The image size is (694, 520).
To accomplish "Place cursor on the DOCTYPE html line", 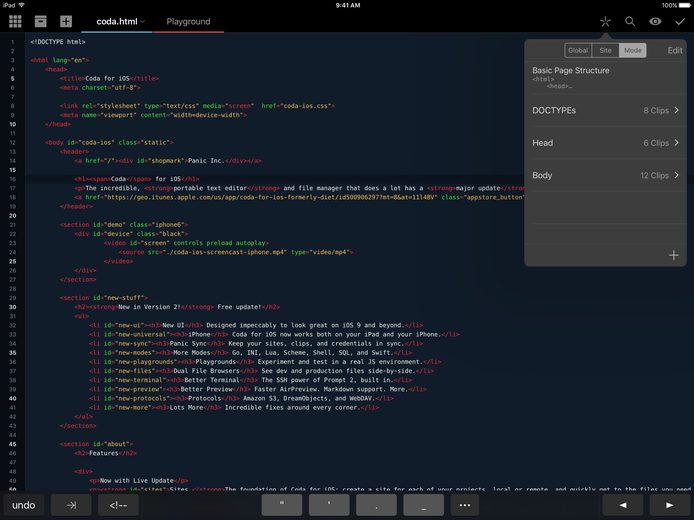I will 58,42.
